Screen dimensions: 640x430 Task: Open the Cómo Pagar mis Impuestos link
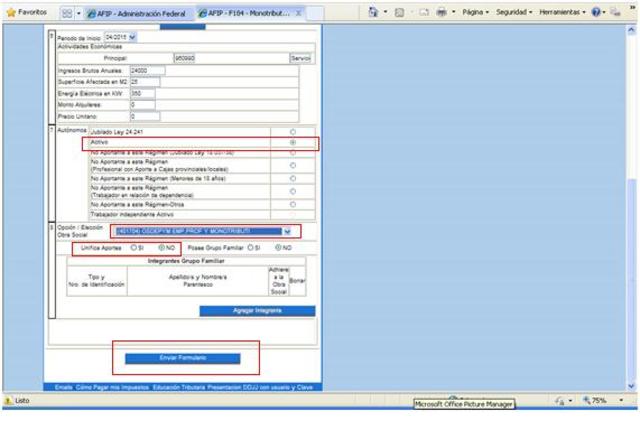click(x=112, y=387)
